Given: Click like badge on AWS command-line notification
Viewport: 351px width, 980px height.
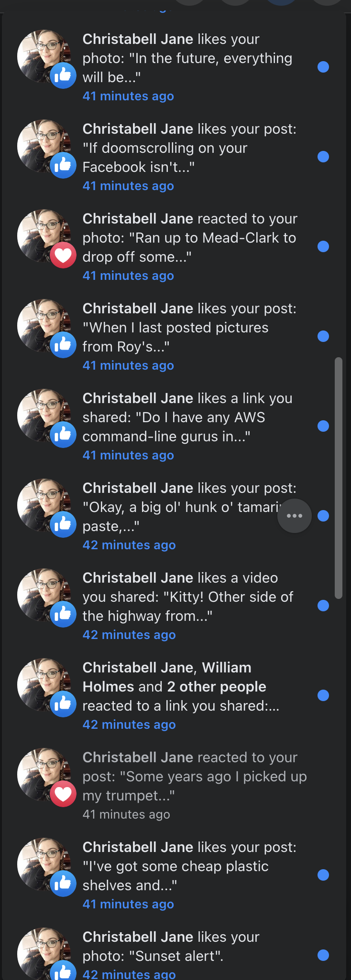Looking at the screenshot, I should 63,435.
